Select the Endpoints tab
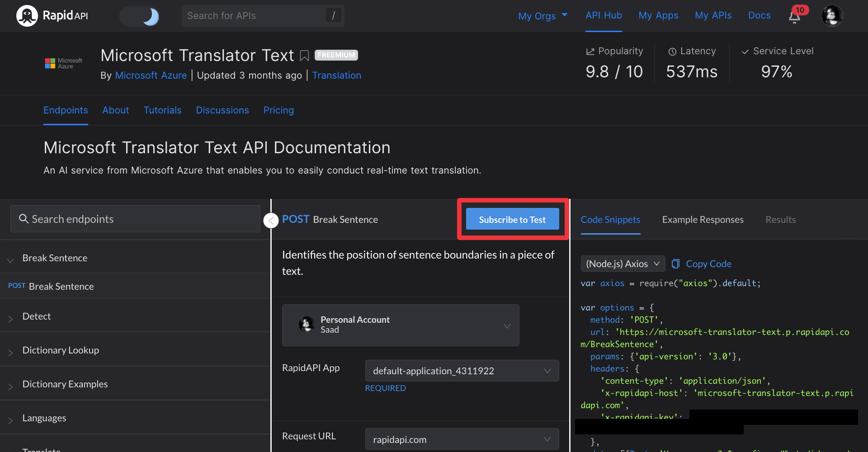868x452 pixels. pos(66,110)
